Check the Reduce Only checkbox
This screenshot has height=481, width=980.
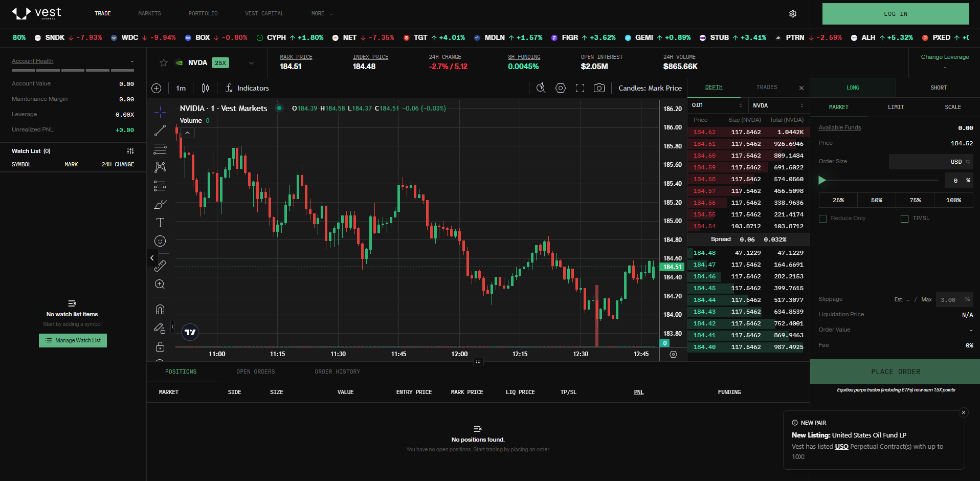tap(823, 218)
